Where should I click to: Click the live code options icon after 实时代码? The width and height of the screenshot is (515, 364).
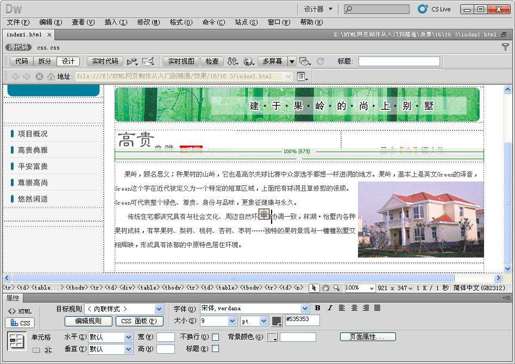132,61
